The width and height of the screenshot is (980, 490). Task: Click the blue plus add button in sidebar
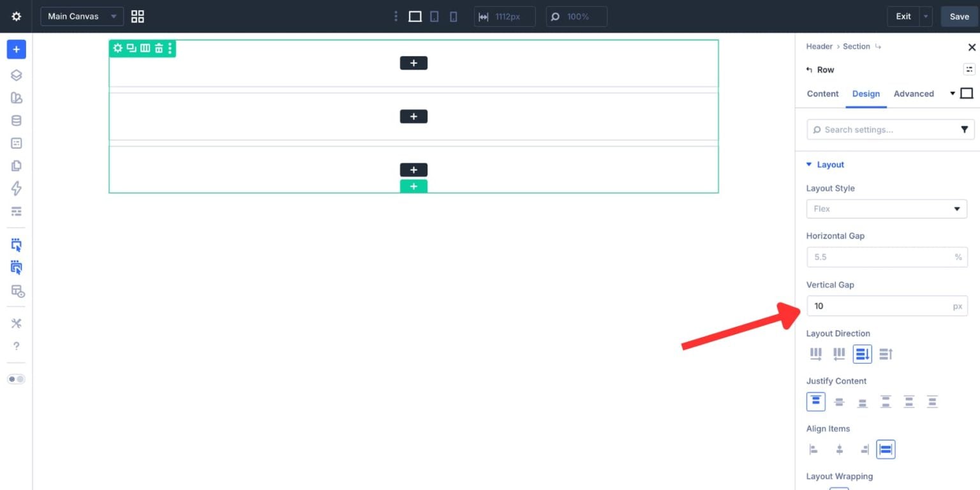[17, 49]
